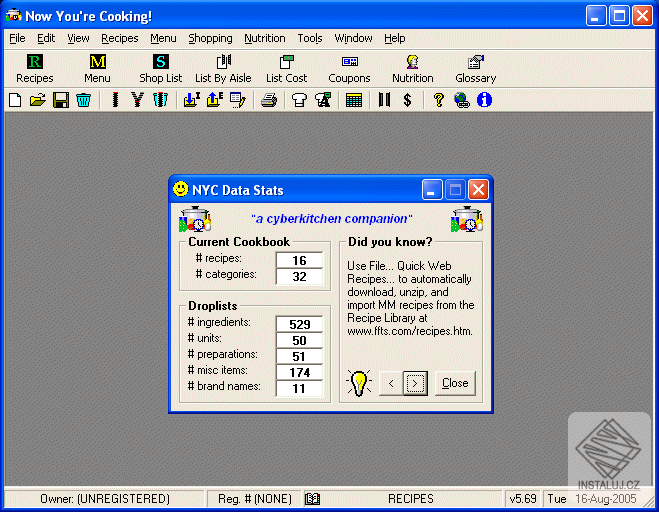Click the Save floppy disk icon

tap(61, 100)
